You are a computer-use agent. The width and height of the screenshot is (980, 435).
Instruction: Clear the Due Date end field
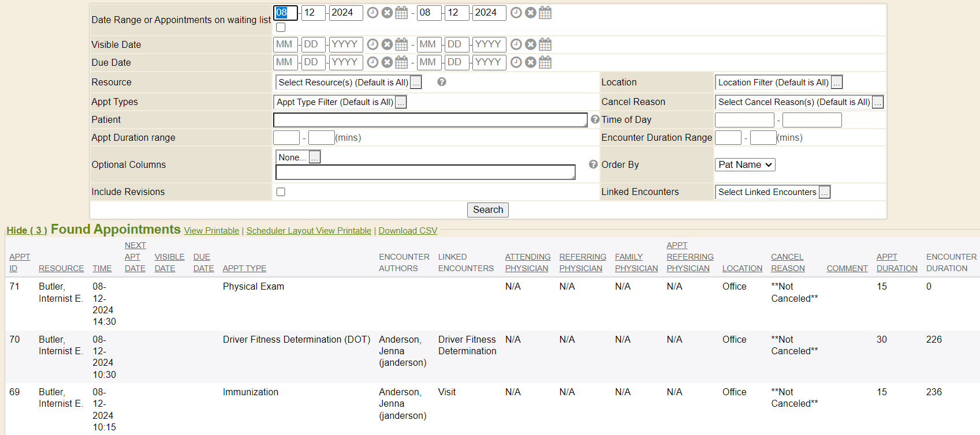(531, 62)
